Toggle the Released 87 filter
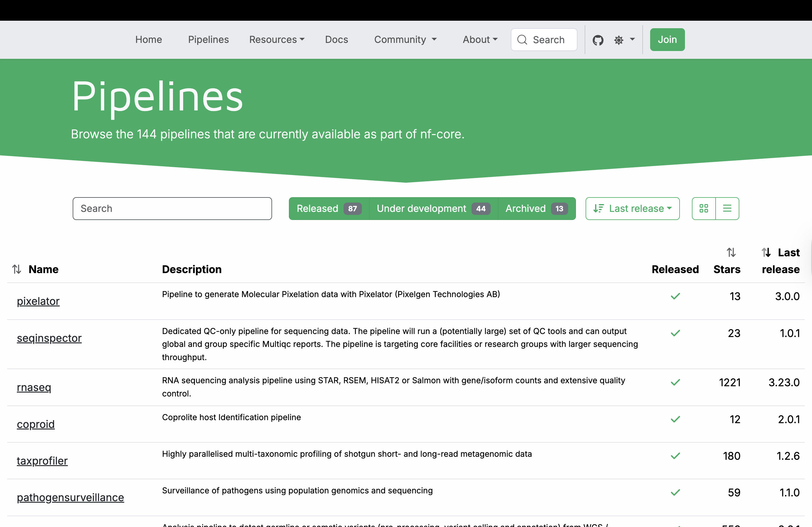Screen dimensions: 812x527 329,208
